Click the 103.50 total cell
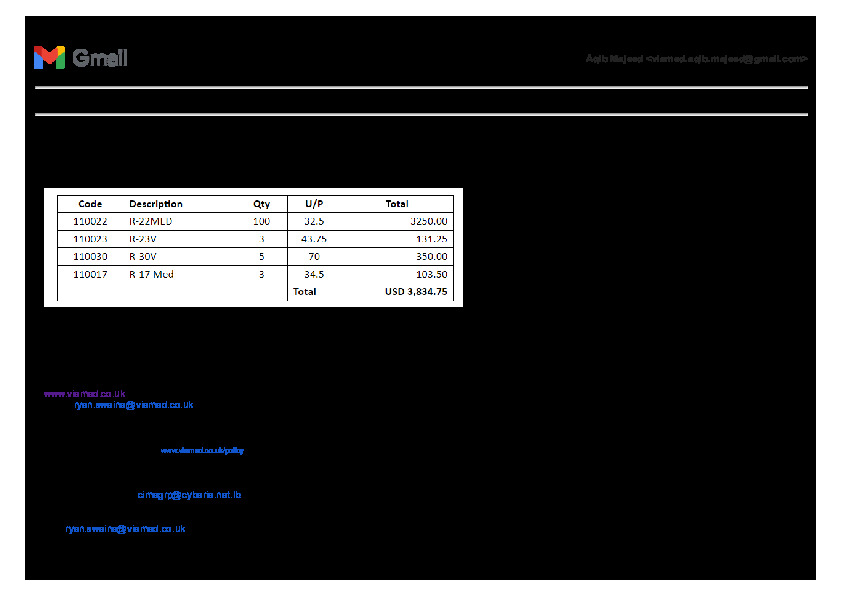This screenshot has height=595, width=842. [x=432, y=274]
